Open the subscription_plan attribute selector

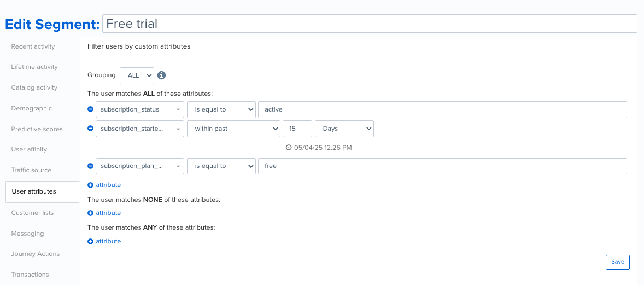coord(139,166)
